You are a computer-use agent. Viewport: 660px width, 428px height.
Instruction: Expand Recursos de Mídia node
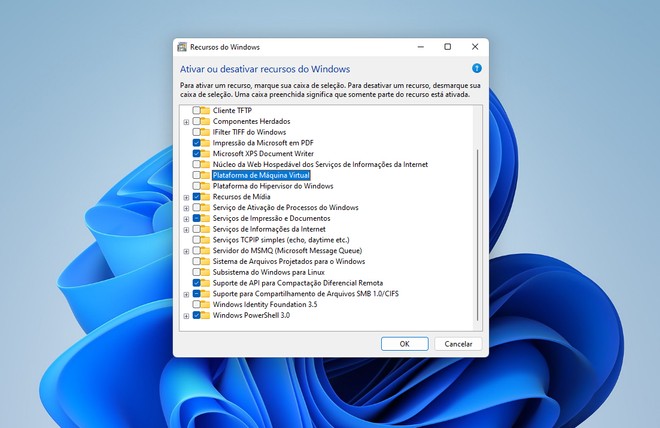pos(186,197)
